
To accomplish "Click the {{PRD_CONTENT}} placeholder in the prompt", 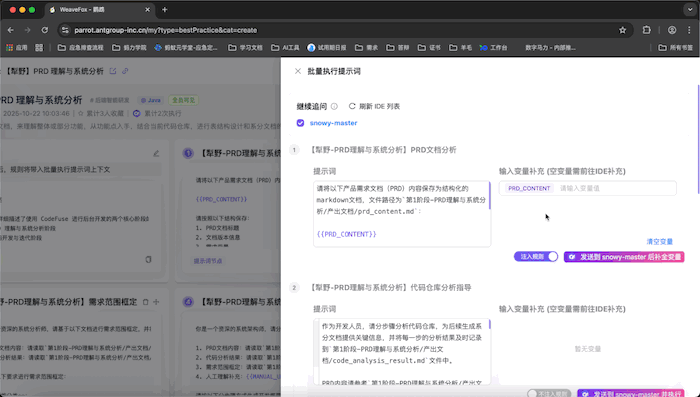I will tap(346, 234).
